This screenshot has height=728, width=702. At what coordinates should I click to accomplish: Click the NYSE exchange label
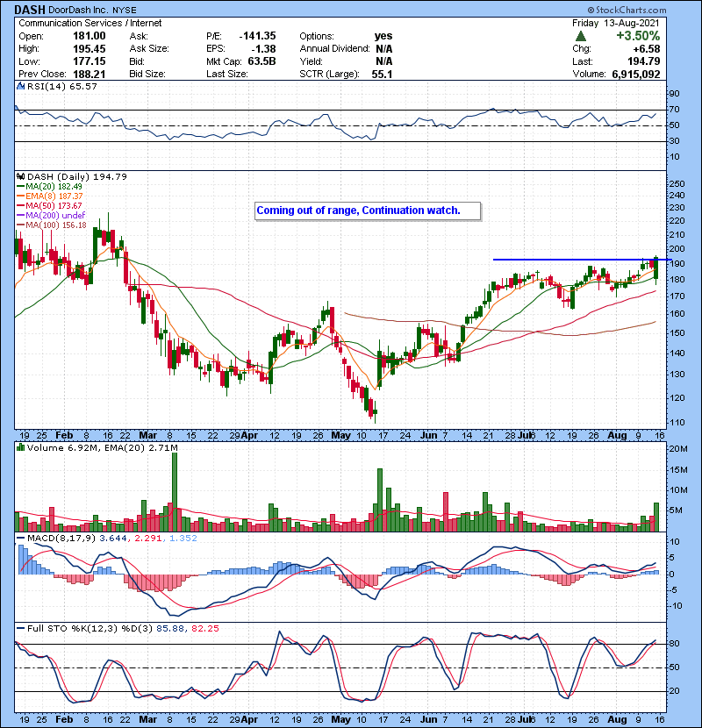125,11
